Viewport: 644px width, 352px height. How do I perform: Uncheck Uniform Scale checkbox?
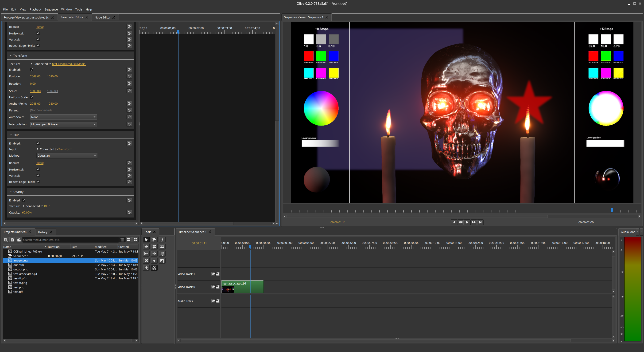32,97
